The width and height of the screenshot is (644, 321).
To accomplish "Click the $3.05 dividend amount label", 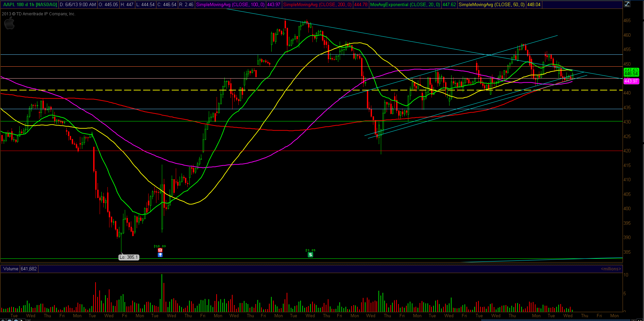I will pyautogui.click(x=310, y=250).
